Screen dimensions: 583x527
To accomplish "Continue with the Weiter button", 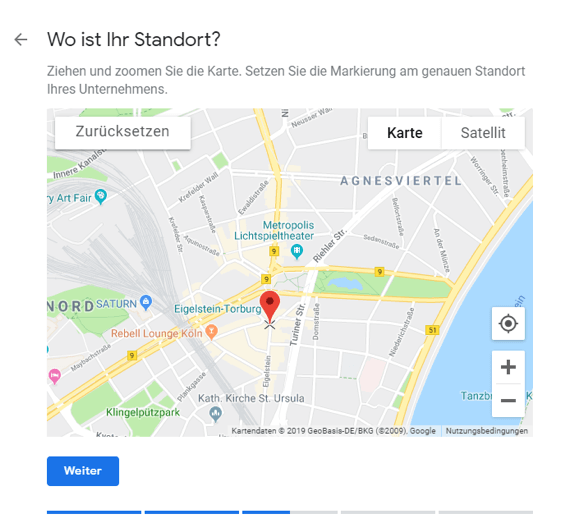I will click(x=83, y=471).
